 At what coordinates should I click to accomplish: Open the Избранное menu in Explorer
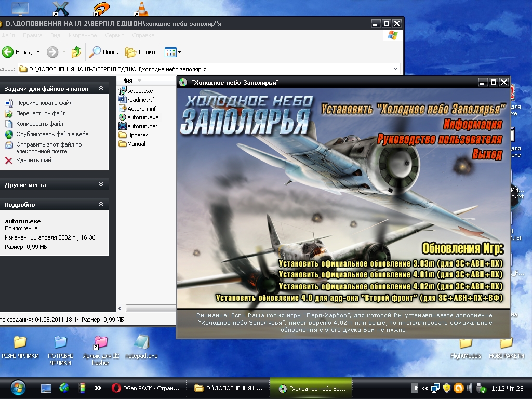(x=83, y=35)
